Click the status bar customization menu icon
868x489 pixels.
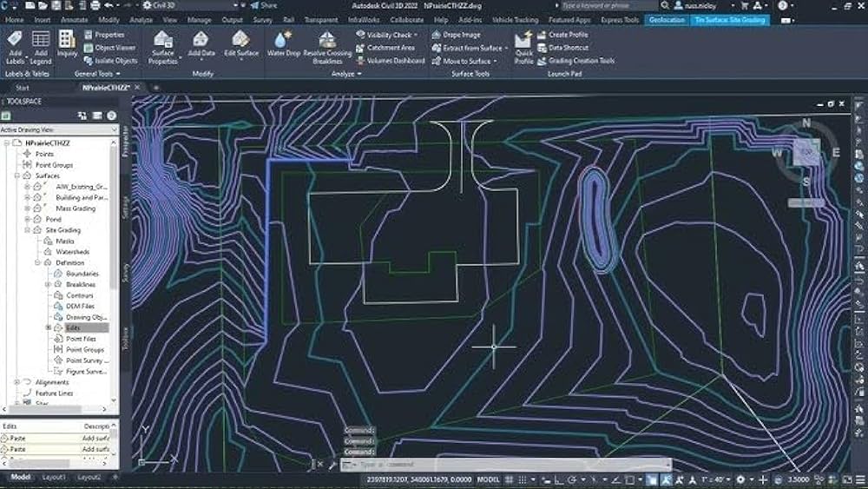click(x=860, y=479)
